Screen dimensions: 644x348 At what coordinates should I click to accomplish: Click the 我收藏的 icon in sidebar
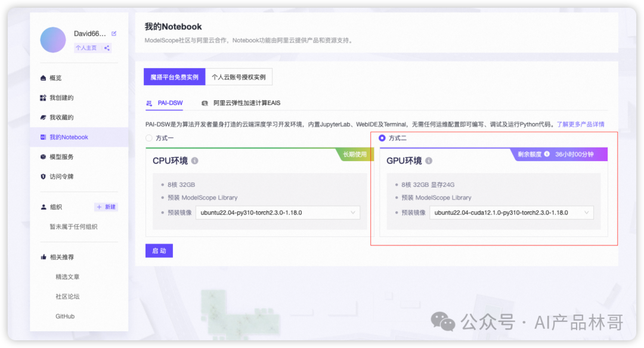click(x=43, y=117)
